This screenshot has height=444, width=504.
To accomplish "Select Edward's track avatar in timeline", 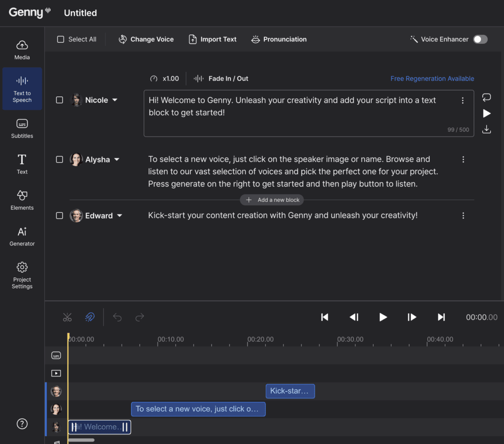I will tap(56, 391).
